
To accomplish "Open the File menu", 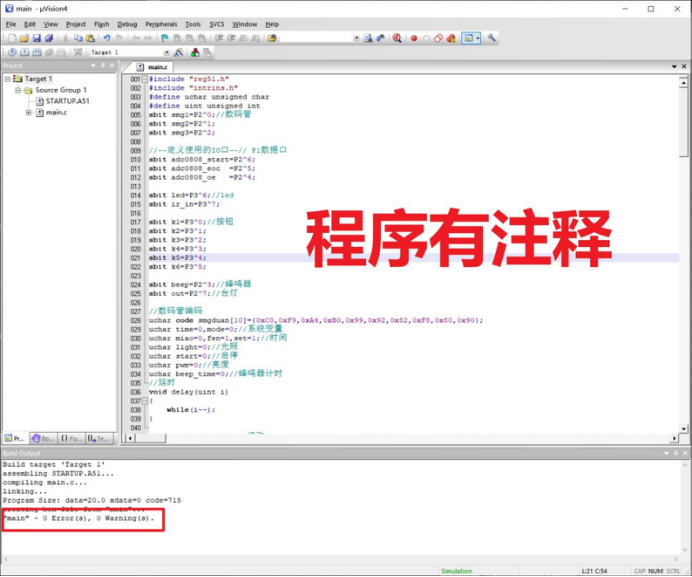I will coord(11,24).
